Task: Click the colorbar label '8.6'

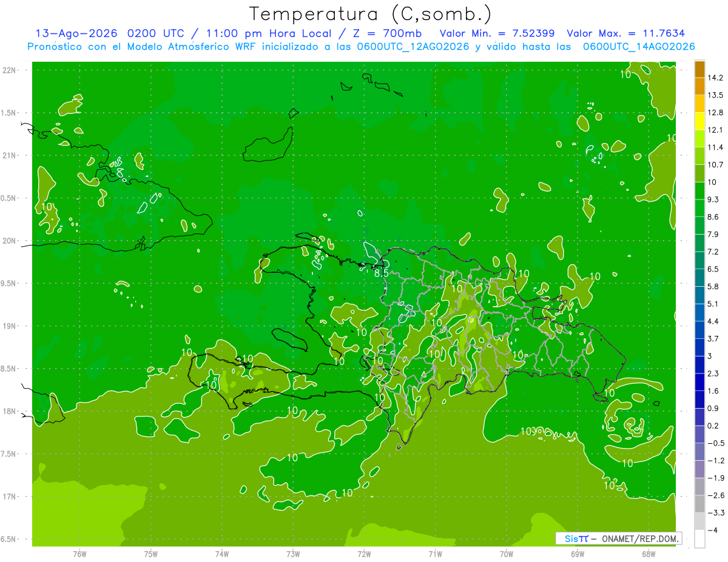Action: pos(713,217)
